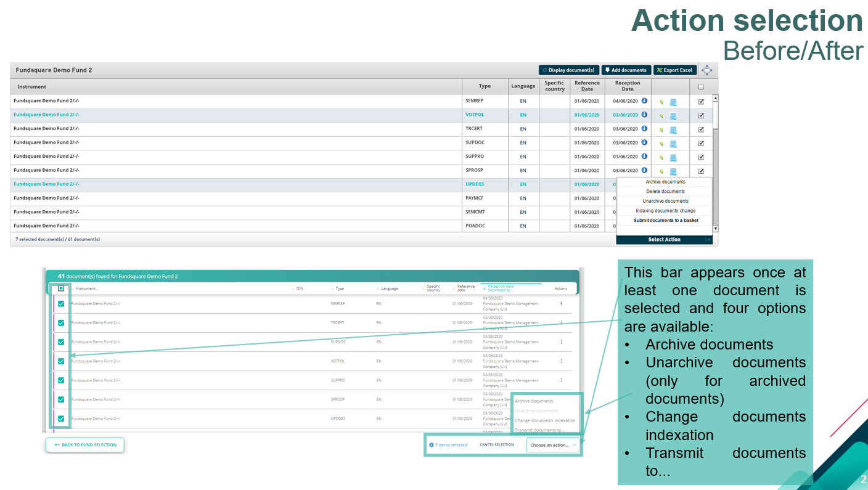
Task: Uncheck the SEMREP checkbox in teal list
Action: click(61, 304)
